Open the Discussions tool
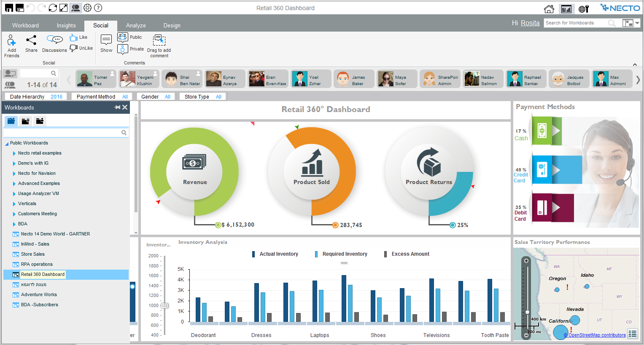 tap(54, 40)
